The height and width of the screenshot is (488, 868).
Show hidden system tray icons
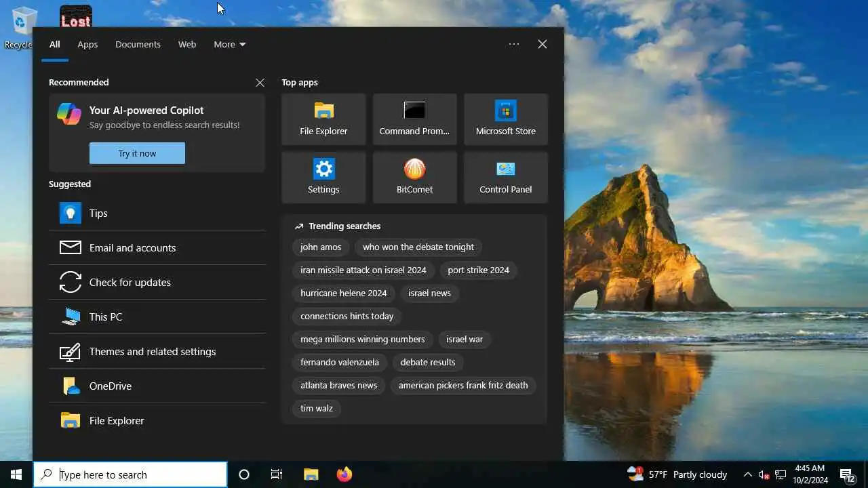[748, 474]
